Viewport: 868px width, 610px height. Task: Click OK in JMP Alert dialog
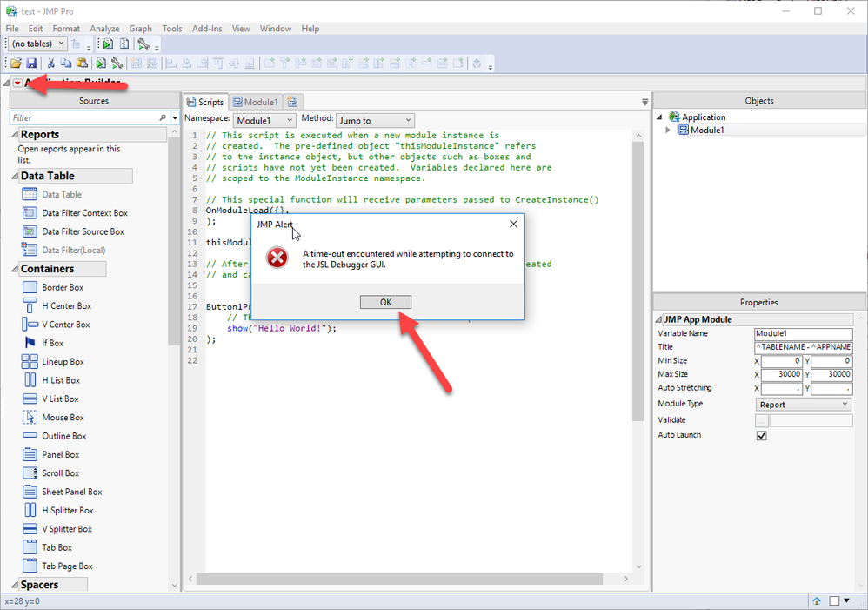[x=386, y=302]
